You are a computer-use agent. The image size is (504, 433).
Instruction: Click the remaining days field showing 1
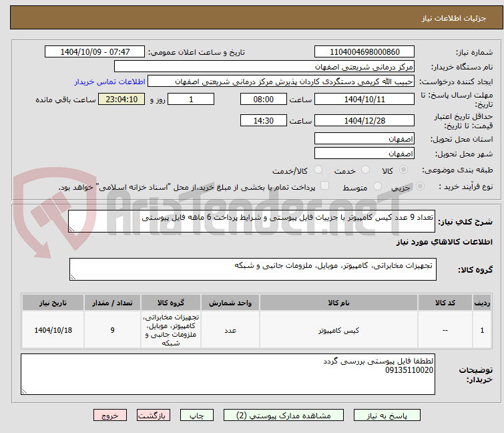[x=191, y=99]
